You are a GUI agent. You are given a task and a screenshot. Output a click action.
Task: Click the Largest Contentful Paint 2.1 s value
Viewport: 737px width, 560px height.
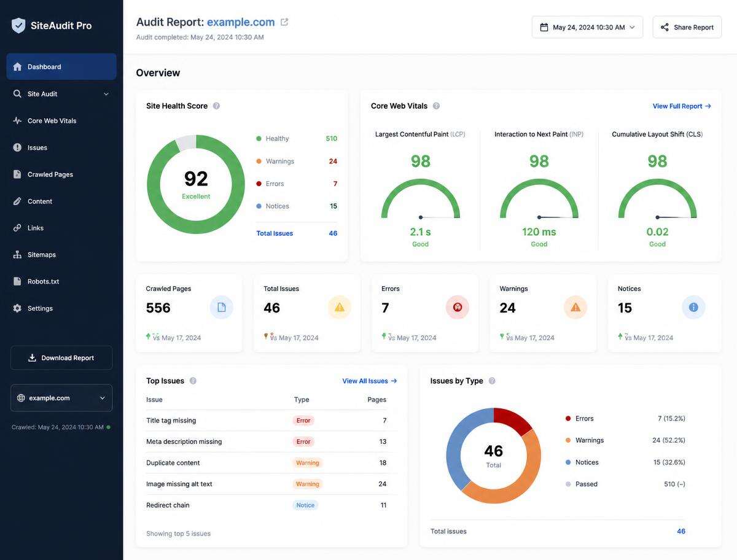tap(421, 231)
